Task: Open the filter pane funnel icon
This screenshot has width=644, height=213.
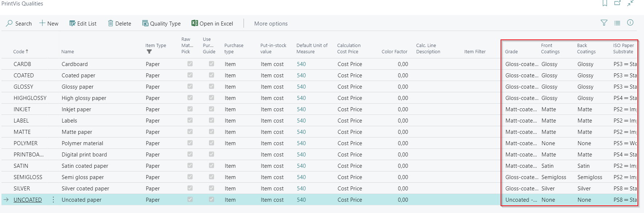Action: (604, 23)
